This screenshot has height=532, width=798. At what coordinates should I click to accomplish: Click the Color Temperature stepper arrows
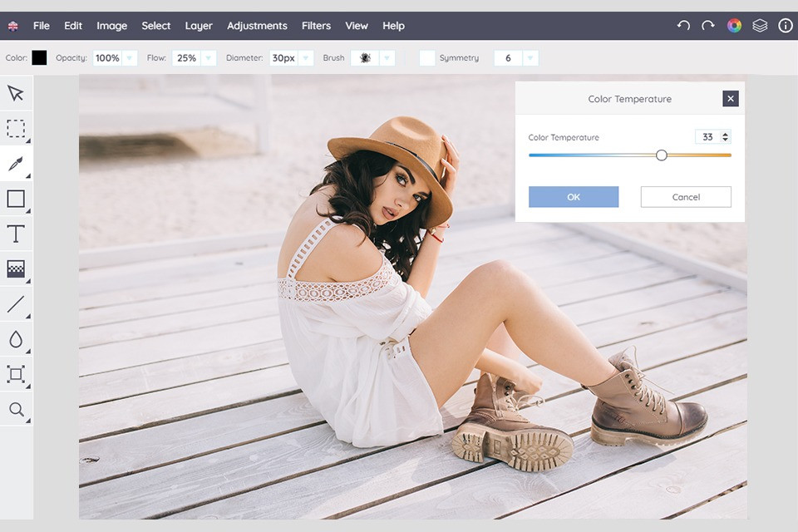coord(725,136)
